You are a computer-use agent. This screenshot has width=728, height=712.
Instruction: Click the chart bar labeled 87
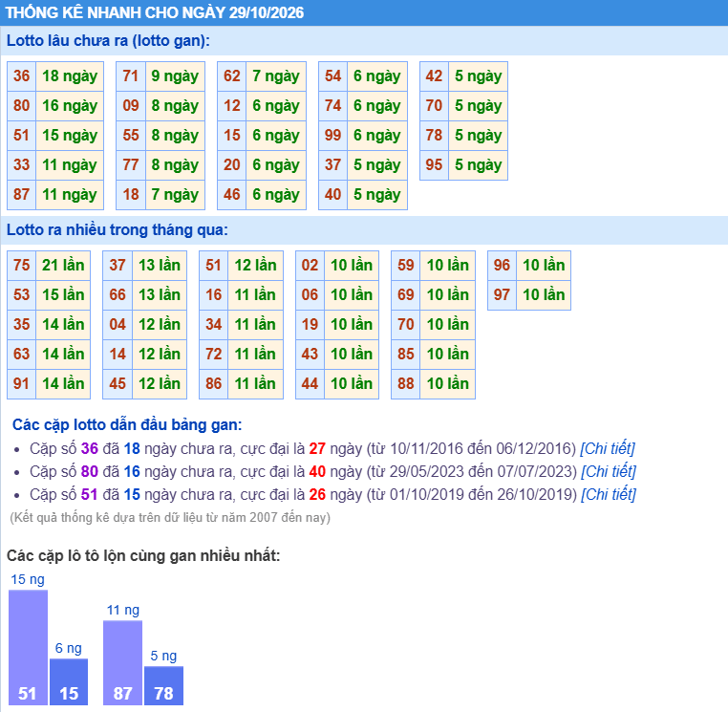[123, 662]
